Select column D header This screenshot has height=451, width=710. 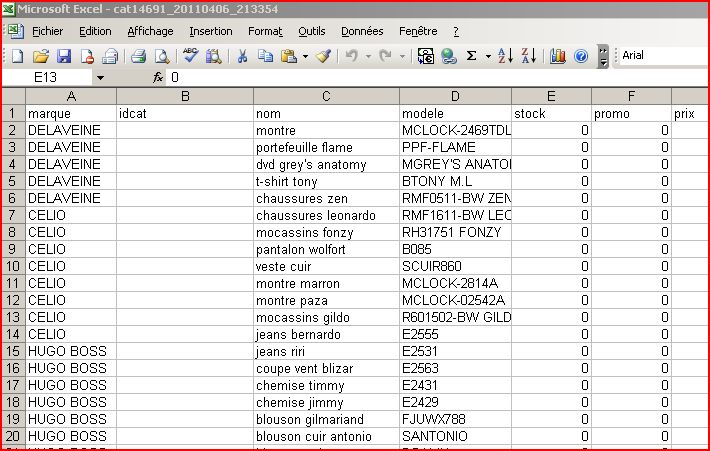coord(455,96)
